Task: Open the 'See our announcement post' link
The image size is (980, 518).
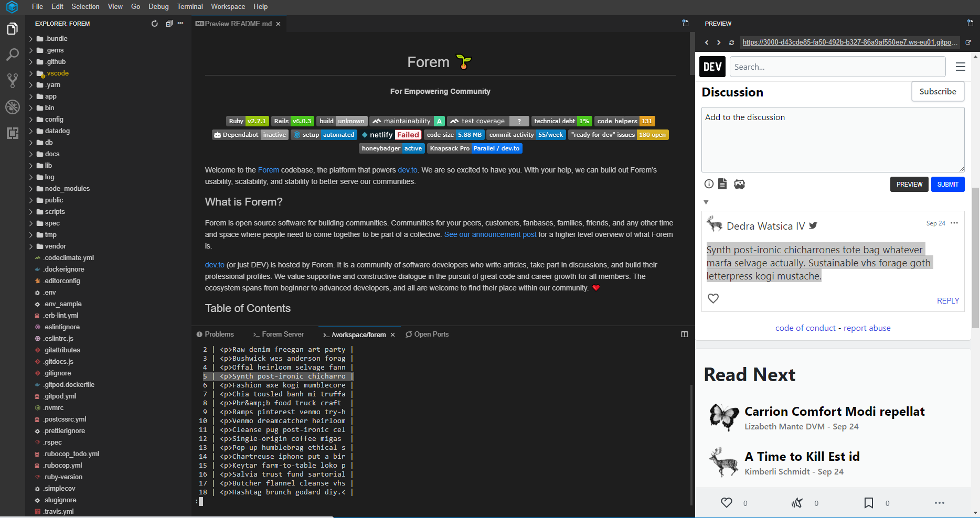Action: [491, 235]
